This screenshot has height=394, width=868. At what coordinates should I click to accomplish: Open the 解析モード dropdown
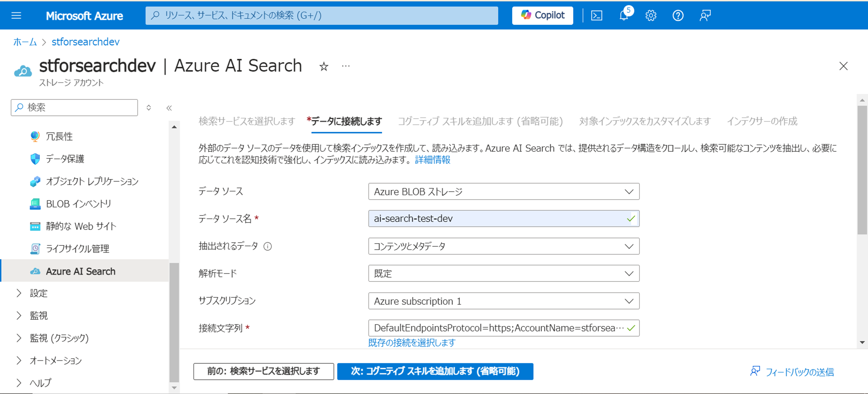[x=504, y=273]
